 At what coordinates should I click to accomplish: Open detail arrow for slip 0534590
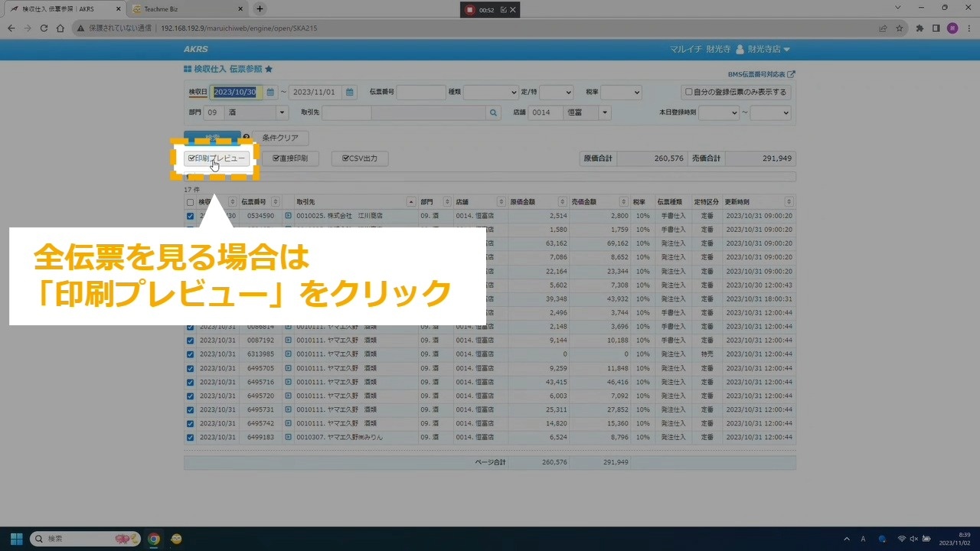(x=289, y=217)
